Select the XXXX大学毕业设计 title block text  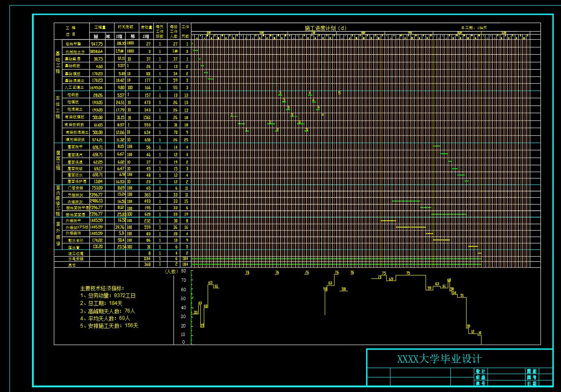coord(440,359)
